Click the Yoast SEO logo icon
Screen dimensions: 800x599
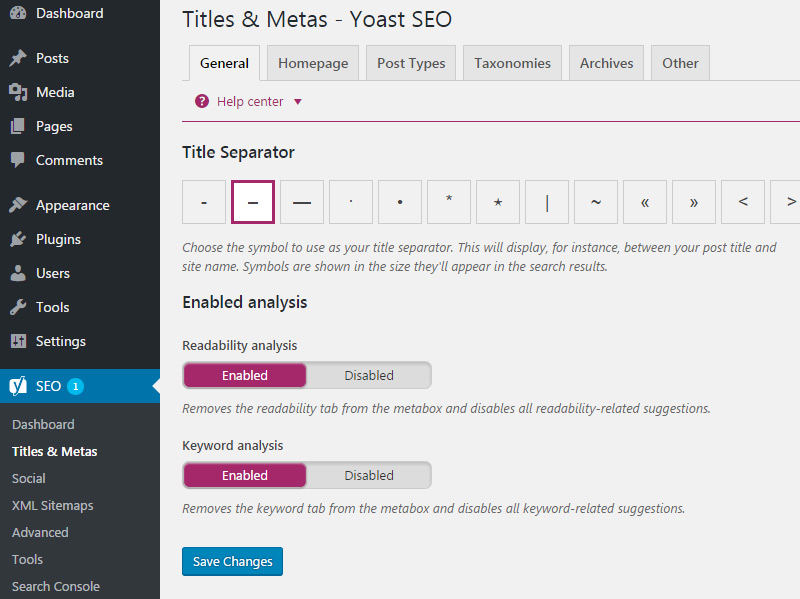(x=18, y=386)
